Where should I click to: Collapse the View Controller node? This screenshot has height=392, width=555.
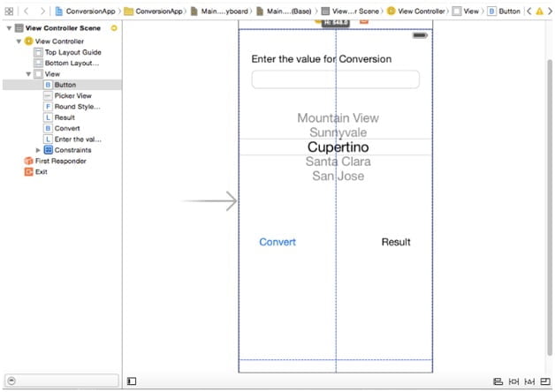pos(18,41)
